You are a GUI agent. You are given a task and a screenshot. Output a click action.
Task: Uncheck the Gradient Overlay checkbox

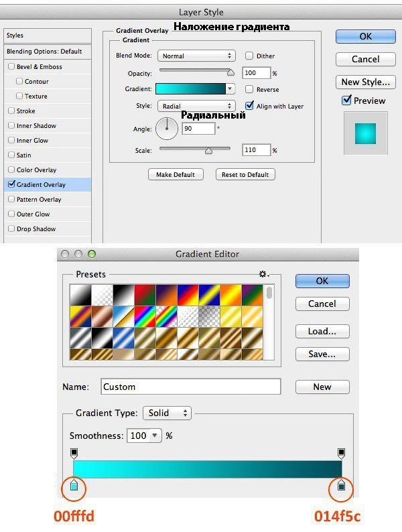11,184
